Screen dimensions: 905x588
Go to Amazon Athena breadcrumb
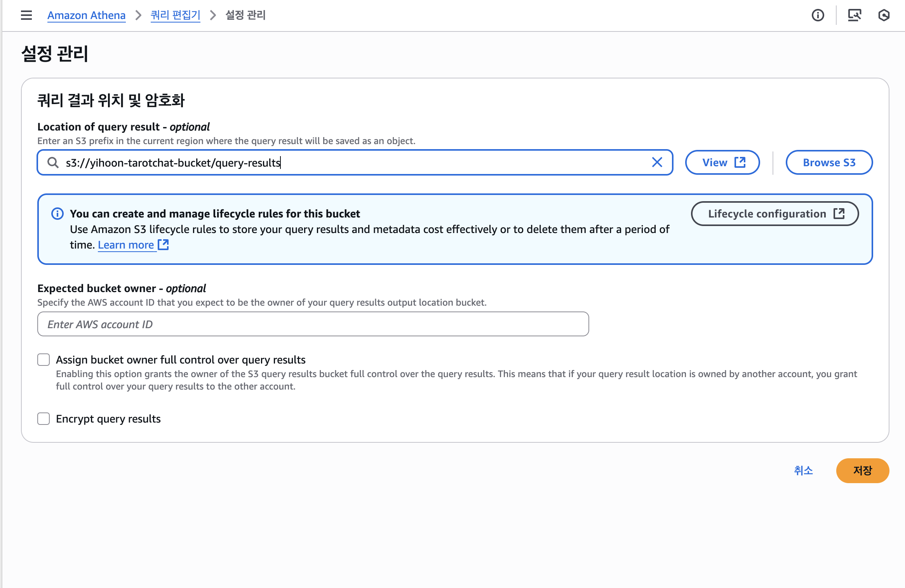point(86,15)
